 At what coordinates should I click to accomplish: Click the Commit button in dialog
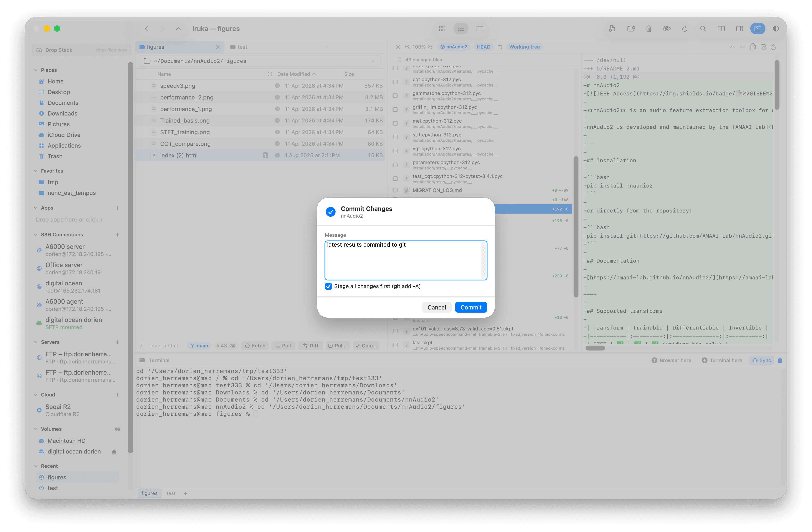tap(471, 307)
